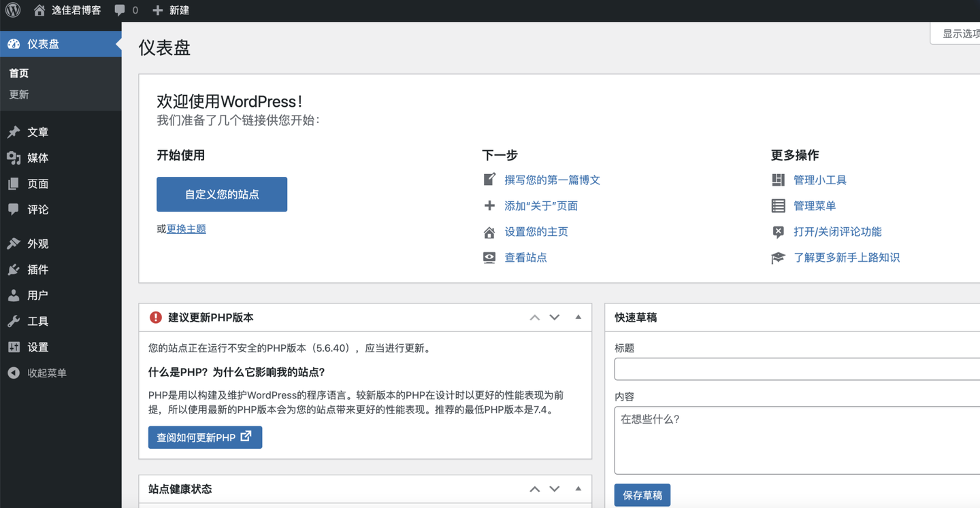Click the house icon beside 设置您的主页

coord(489,232)
